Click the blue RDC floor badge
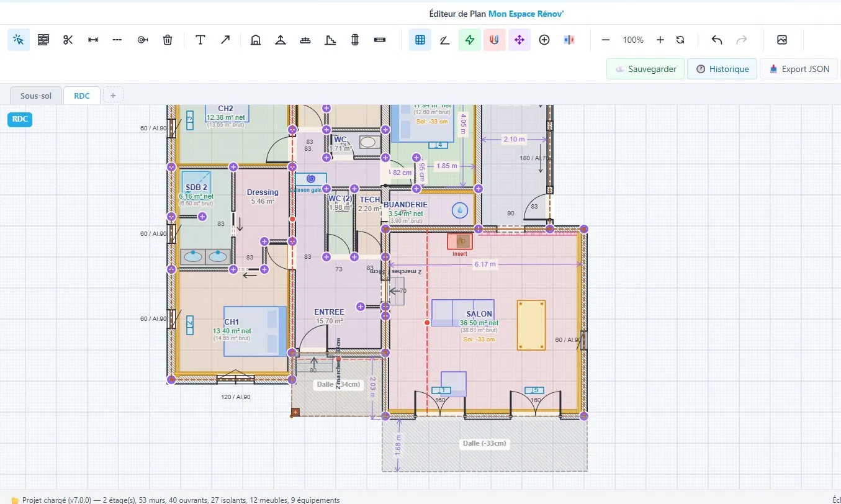 click(x=20, y=119)
